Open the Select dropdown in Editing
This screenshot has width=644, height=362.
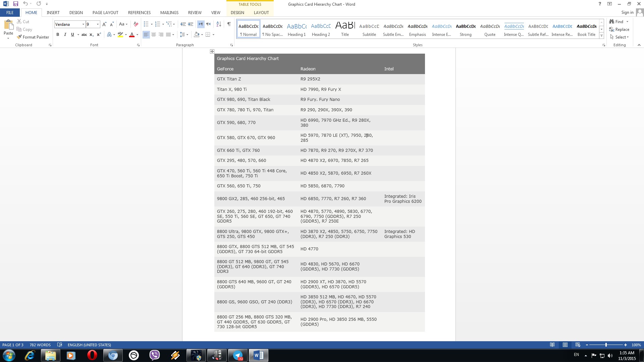click(x=620, y=37)
